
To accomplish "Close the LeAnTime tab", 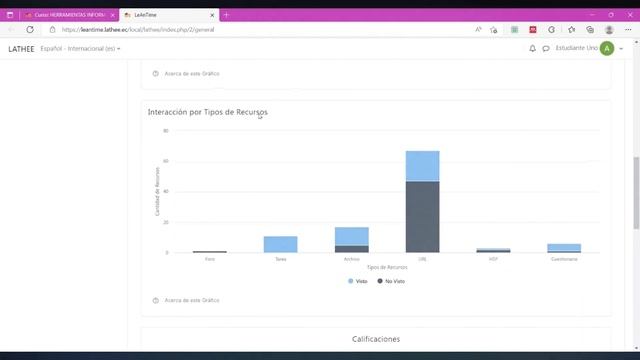I will 212,15.
